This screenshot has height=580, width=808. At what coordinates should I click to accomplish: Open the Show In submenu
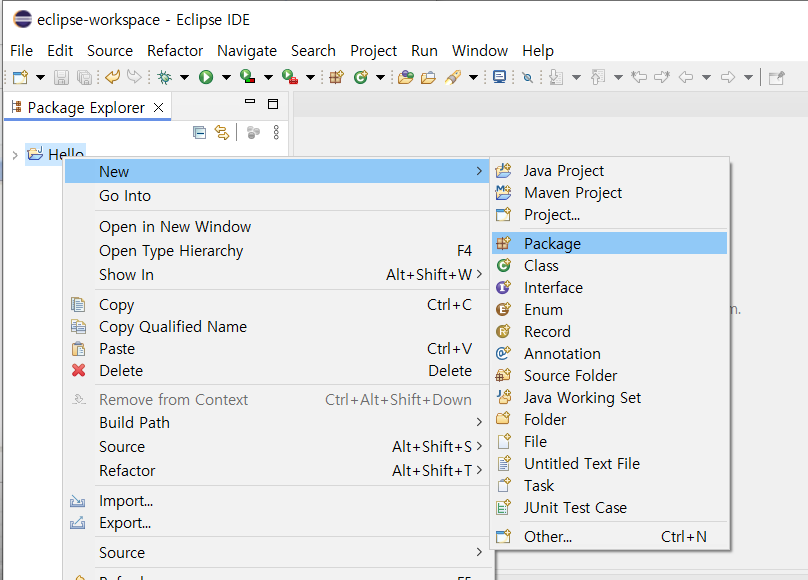277,275
